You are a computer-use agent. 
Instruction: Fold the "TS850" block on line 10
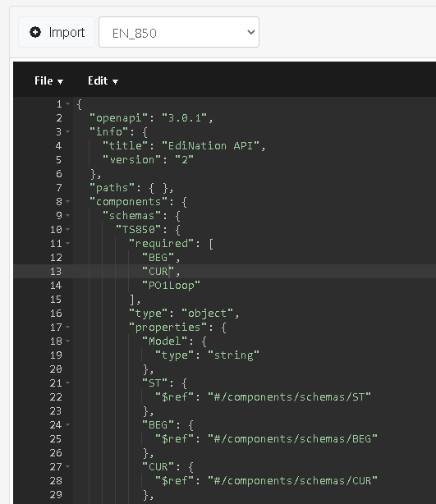[68, 230]
